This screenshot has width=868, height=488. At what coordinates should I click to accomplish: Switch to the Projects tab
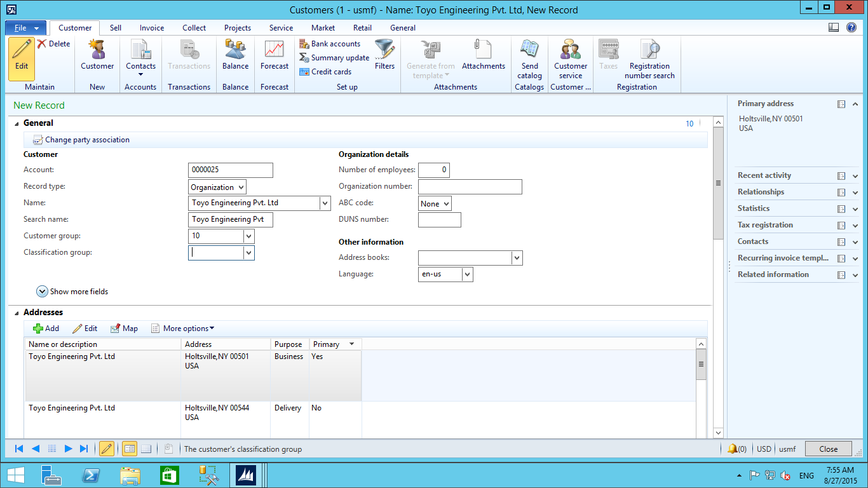tap(238, 28)
